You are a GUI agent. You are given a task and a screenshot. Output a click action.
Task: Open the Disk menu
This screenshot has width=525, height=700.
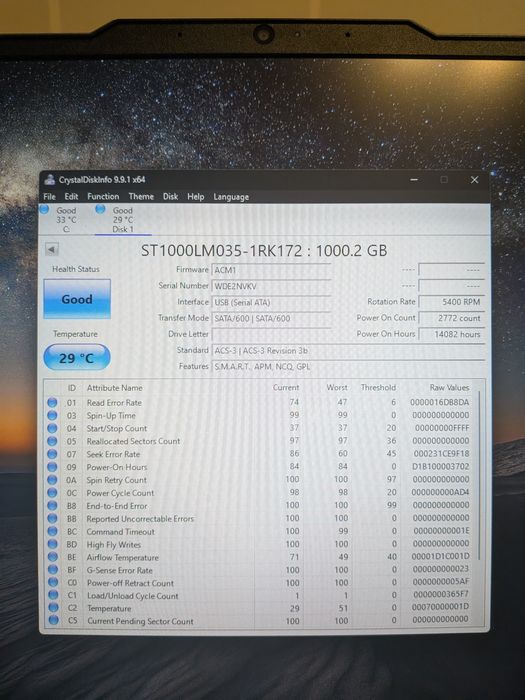click(x=171, y=196)
